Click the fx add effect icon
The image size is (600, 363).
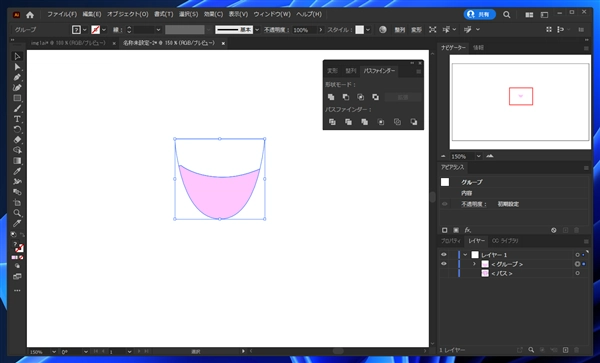468,230
